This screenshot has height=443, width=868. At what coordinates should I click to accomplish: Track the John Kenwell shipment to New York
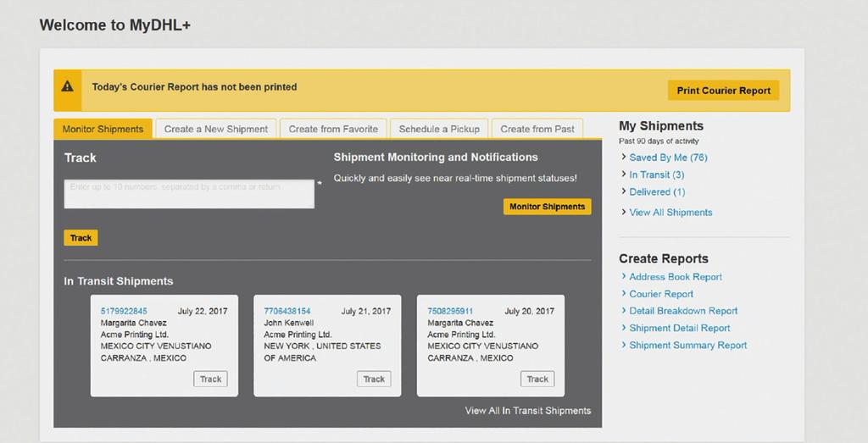374,379
